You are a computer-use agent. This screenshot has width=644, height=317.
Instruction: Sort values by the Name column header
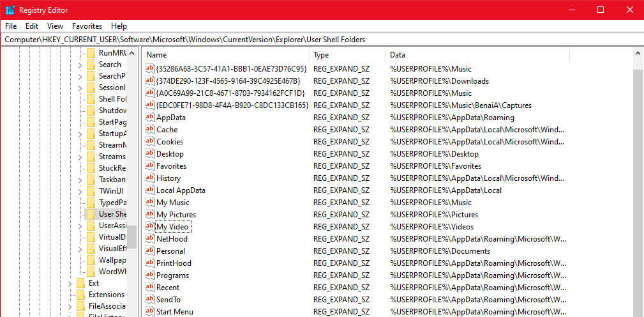(225, 55)
